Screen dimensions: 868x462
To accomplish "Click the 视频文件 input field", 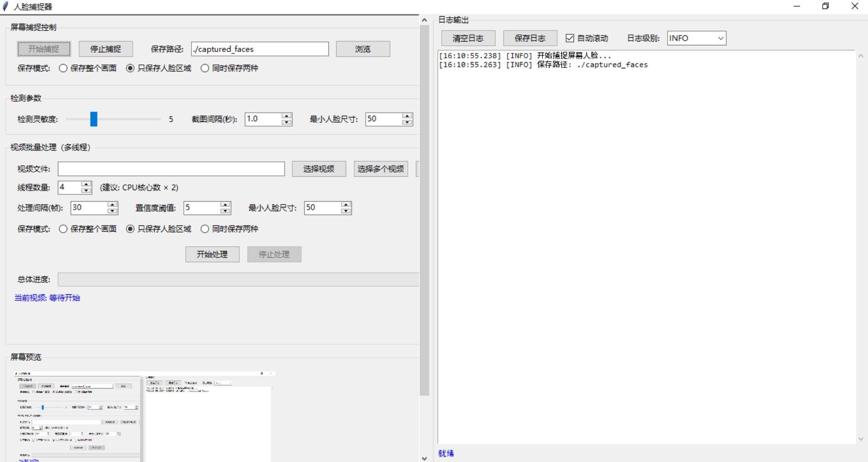I will [x=171, y=169].
